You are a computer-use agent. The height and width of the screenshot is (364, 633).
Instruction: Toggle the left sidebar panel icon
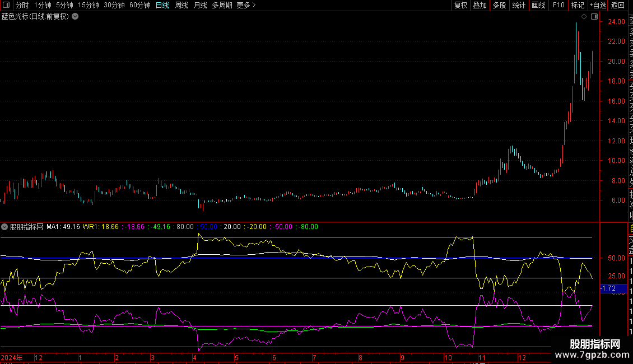(x=6, y=5)
